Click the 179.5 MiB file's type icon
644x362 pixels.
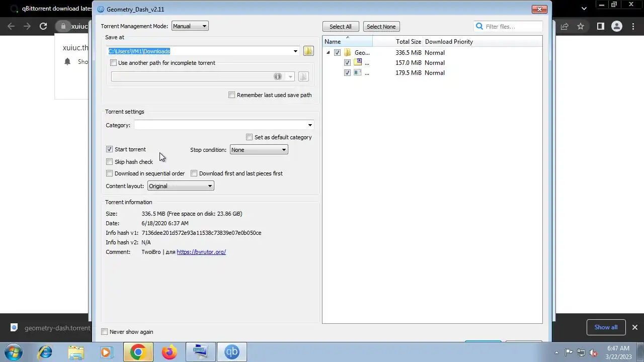[x=357, y=73]
